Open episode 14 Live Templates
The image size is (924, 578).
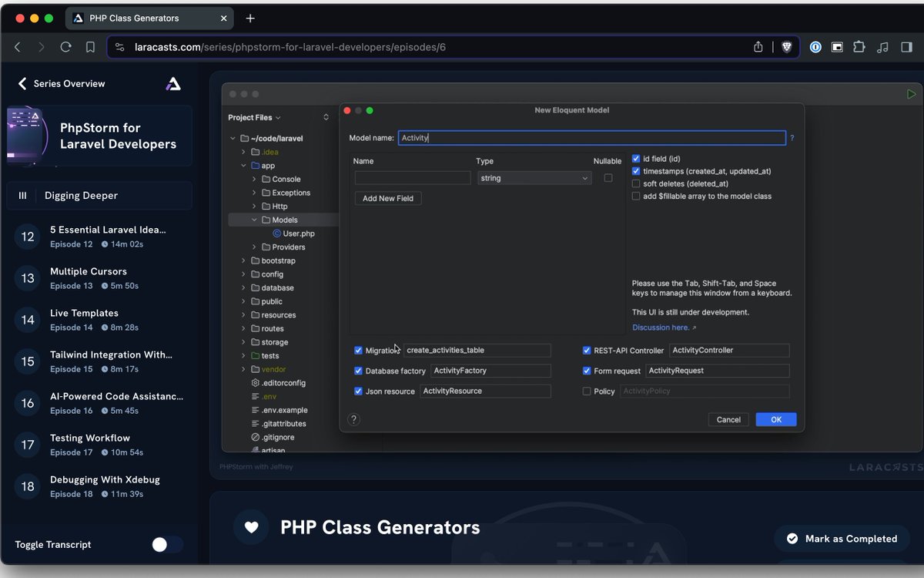pyautogui.click(x=99, y=320)
